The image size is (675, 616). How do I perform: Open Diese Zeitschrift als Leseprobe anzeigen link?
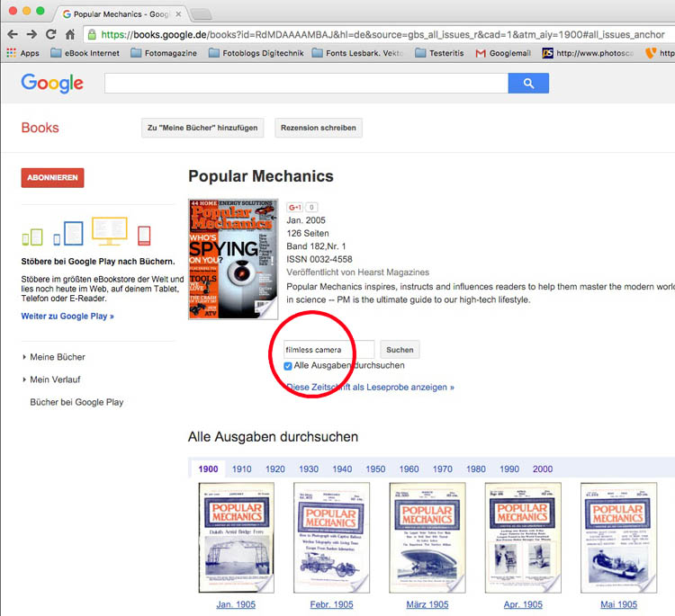[x=370, y=388]
